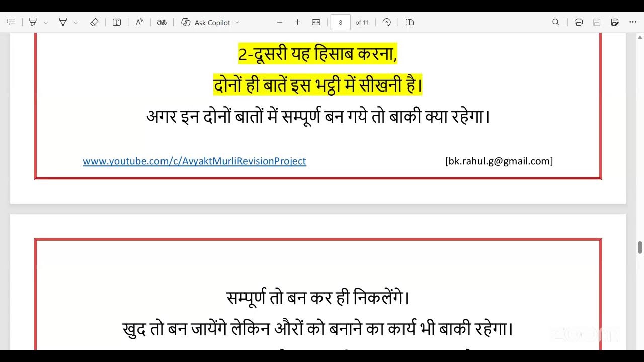Rotate the PDF page
The image size is (644, 362).
click(x=387, y=22)
